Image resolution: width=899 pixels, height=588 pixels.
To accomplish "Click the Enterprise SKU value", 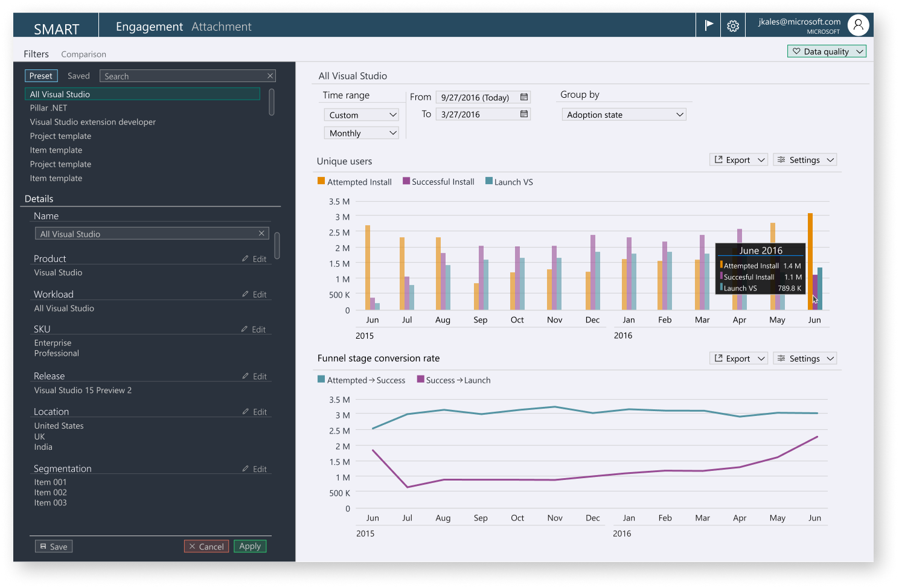I will click(x=53, y=343).
